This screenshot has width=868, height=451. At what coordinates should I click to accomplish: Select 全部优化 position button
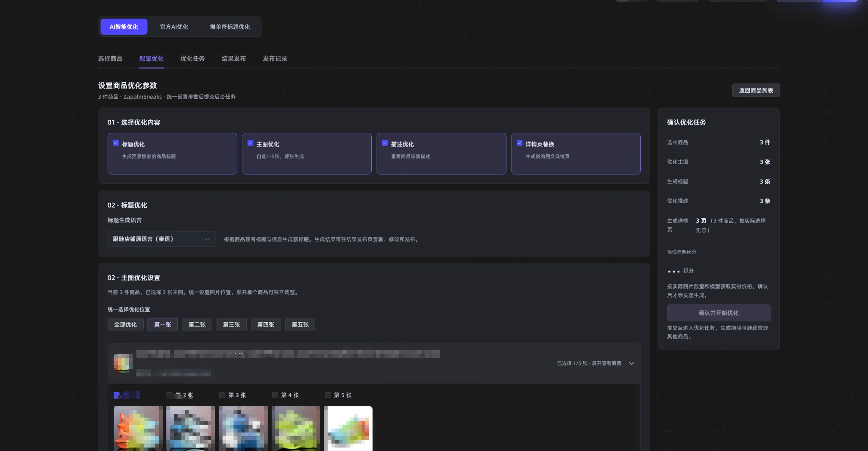pyautogui.click(x=125, y=324)
